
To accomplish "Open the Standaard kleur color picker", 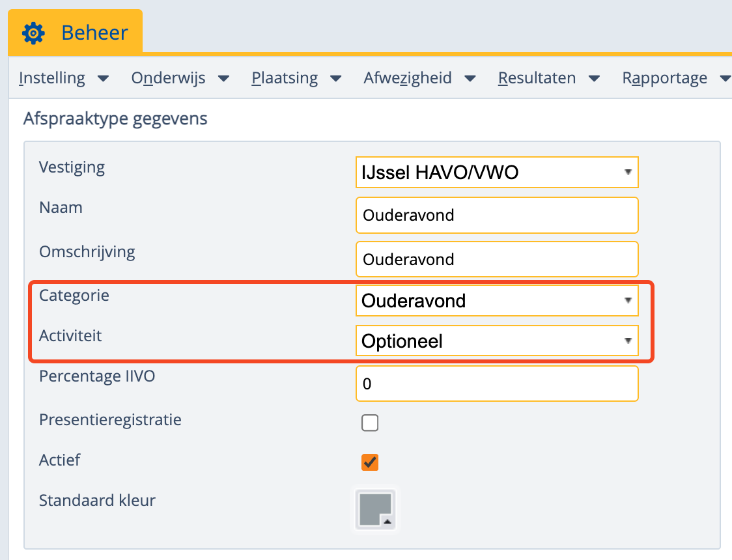I will 374,509.
